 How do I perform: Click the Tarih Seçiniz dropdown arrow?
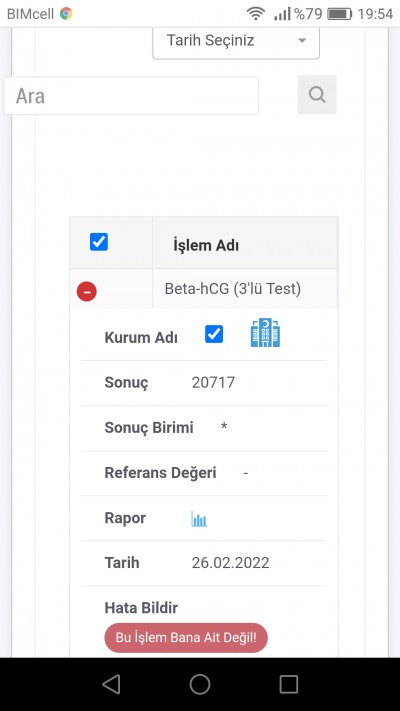click(x=302, y=41)
